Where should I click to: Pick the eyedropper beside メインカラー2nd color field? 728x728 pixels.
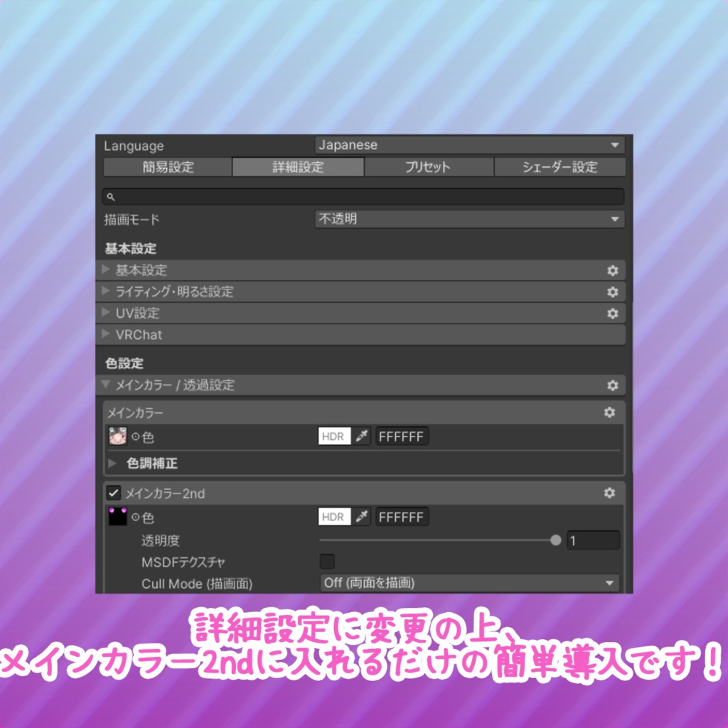click(x=363, y=517)
